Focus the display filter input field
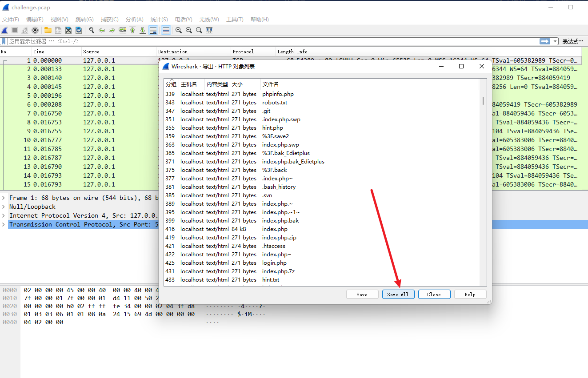Viewport: 588px width, 378px height. tap(273, 41)
